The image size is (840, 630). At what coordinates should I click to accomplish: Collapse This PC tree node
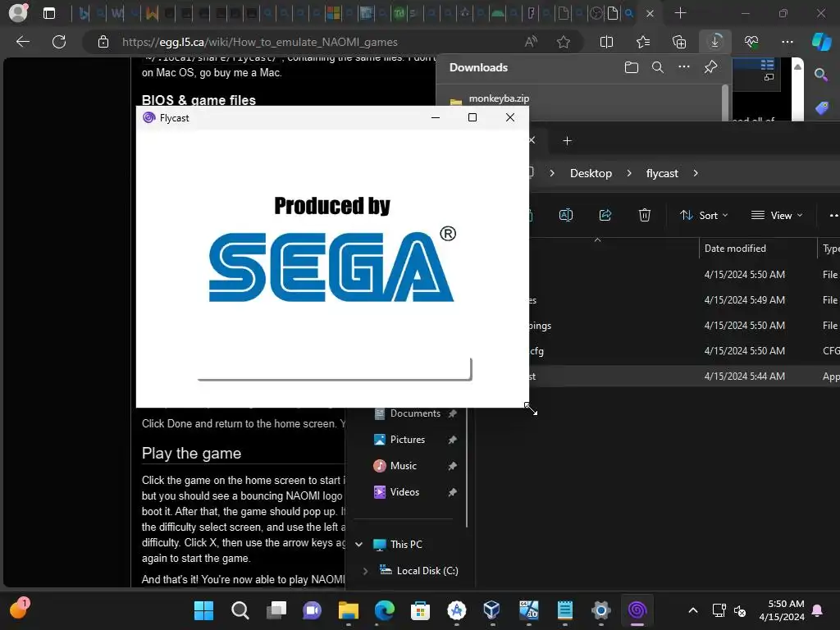coord(359,545)
